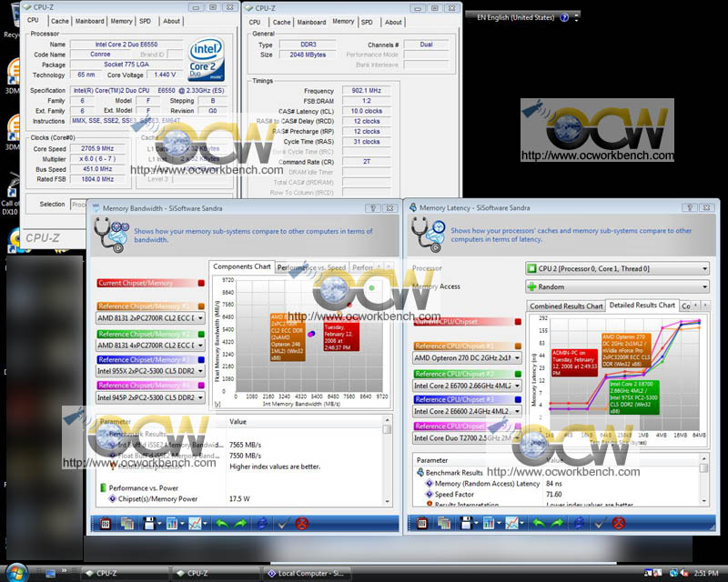Switch to the Components Chart tab
The image size is (728, 582).
(241, 266)
